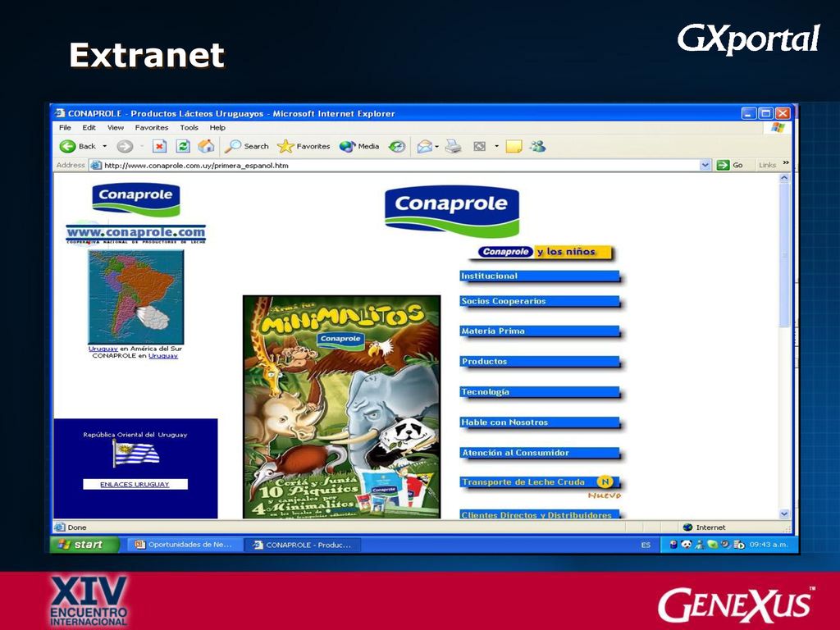Screen dimensions: 840x630
Task: Open the address bar dropdown arrow
Action: [705, 165]
